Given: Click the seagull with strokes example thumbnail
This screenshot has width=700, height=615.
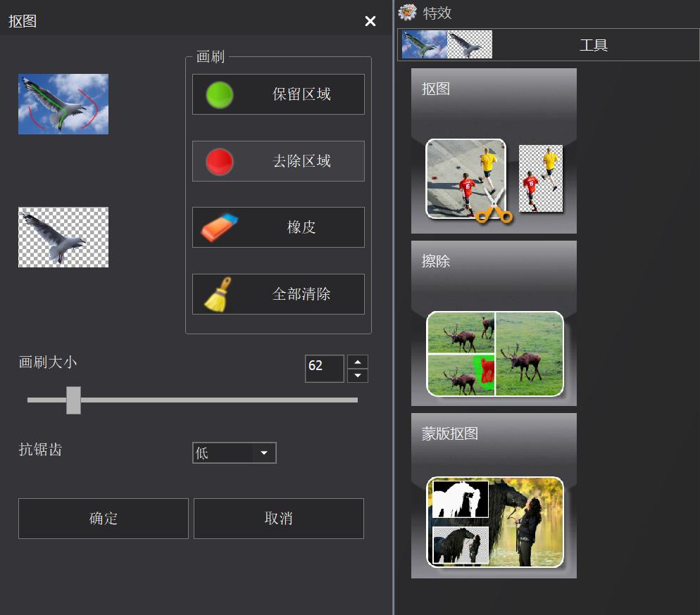Looking at the screenshot, I should point(63,104).
